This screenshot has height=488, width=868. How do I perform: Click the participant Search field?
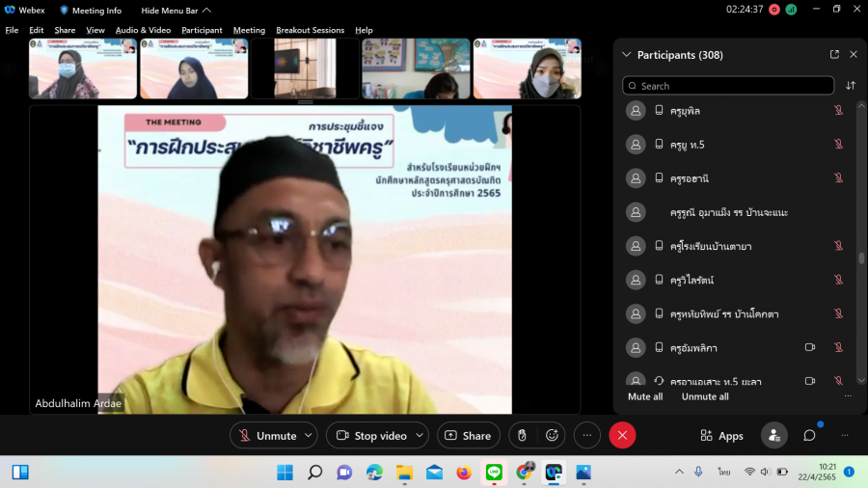click(x=728, y=86)
